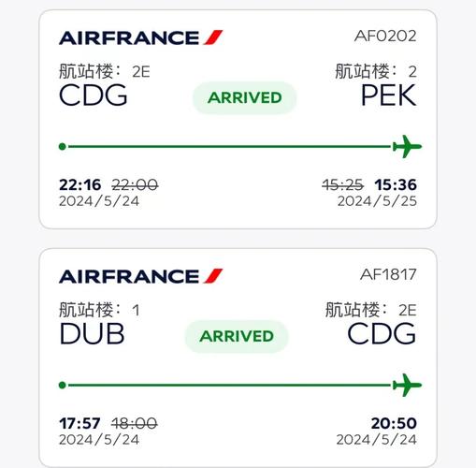Open flight number AF1817
476x468 pixels.
(388, 274)
